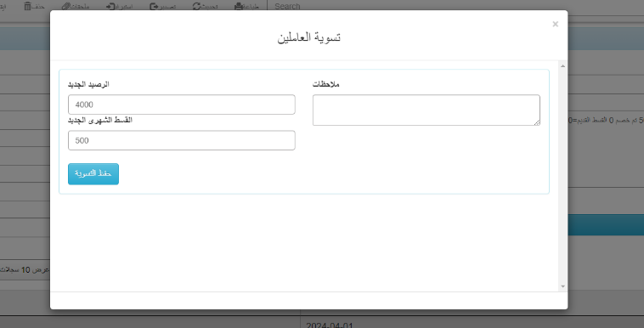
Task: Click the dialog scrollbar down arrow
Action: pyautogui.click(x=562, y=286)
